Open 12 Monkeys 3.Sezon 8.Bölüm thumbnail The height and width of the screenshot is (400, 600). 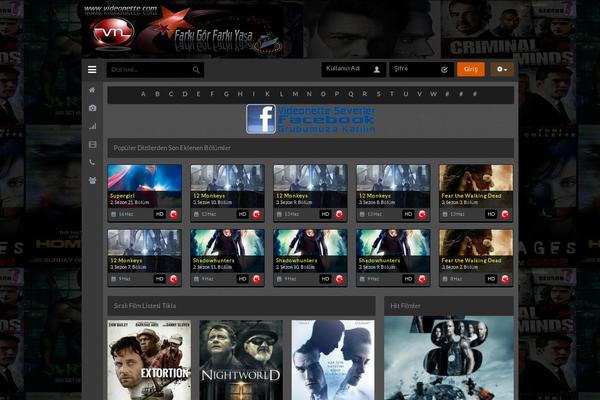(x=393, y=186)
